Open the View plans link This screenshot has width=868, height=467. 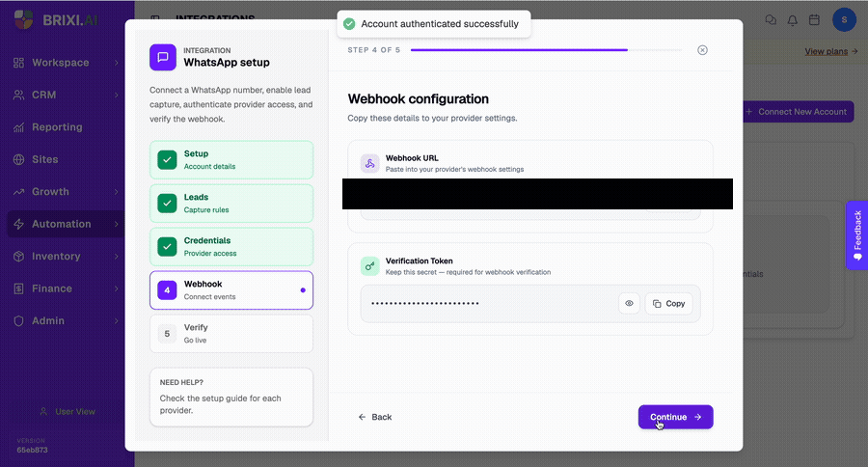[x=831, y=51]
